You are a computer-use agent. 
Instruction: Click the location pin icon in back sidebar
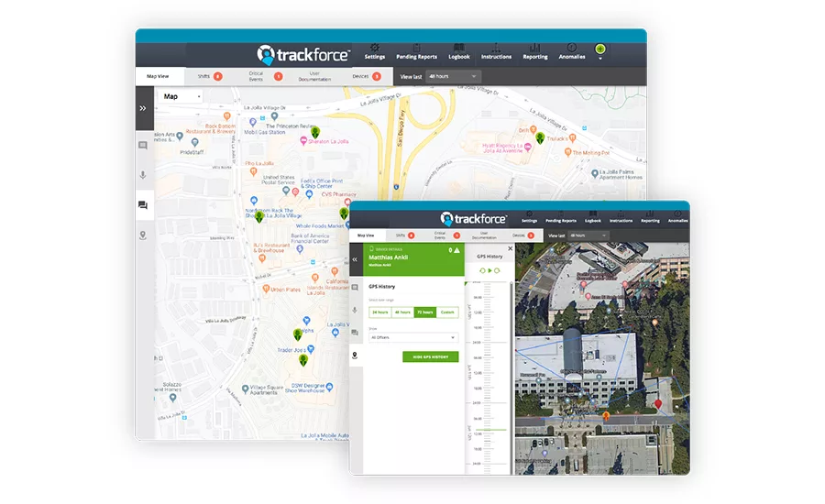(143, 236)
